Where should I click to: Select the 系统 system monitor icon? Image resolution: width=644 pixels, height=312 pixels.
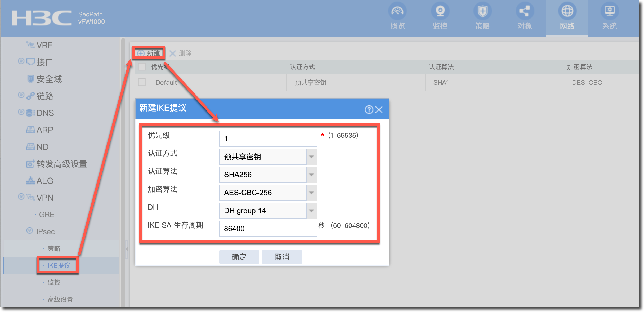609,11
